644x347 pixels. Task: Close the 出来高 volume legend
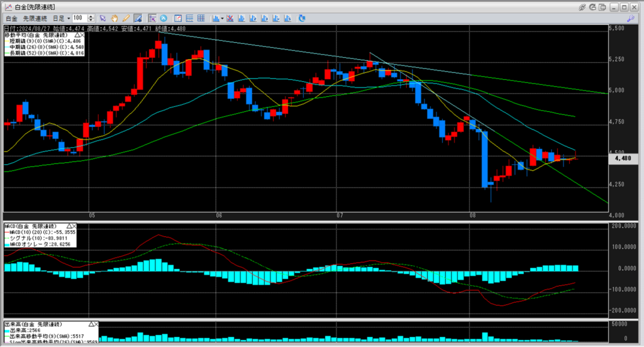[96, 324]
